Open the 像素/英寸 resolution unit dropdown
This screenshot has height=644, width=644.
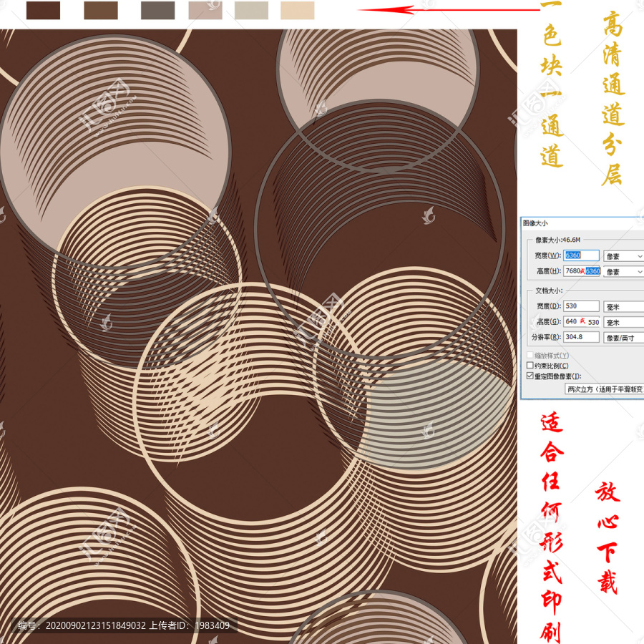click(x=623, y=338)
